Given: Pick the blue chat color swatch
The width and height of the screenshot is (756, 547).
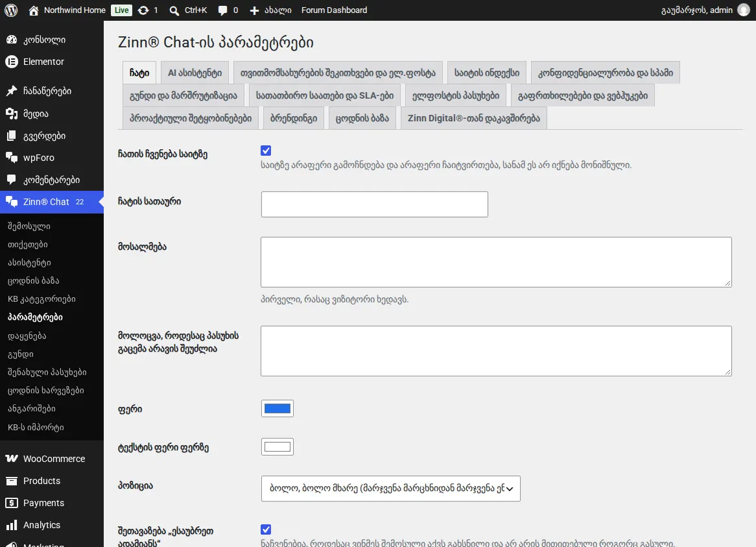Looking at the screenshot, I should coord(278,409).
